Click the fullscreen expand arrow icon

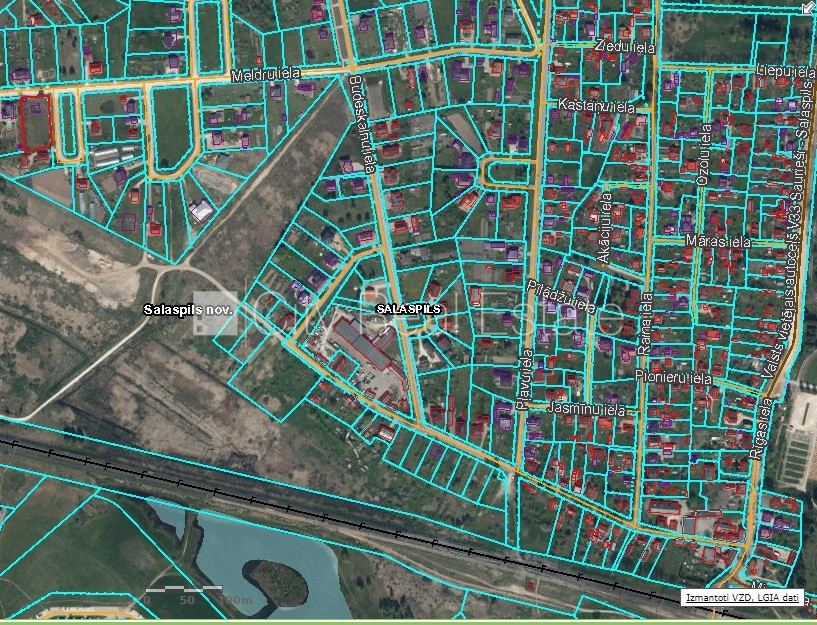[x=807, y=8]
